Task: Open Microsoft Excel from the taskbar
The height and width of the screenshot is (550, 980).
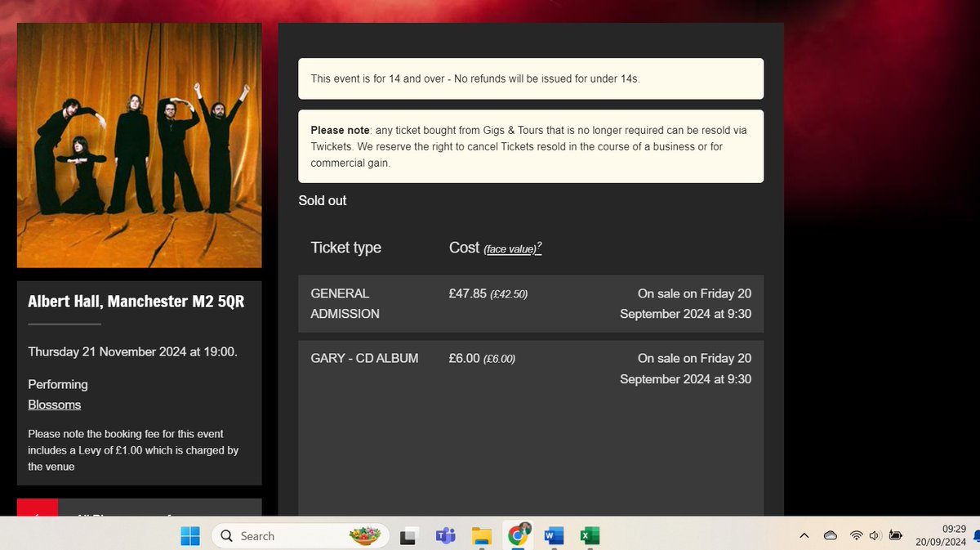Action: coord(590,536)
